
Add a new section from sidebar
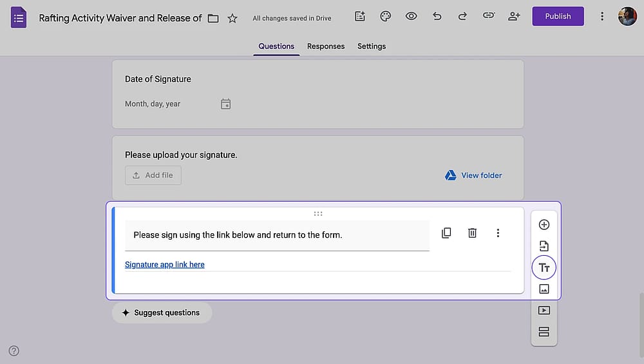544,332
